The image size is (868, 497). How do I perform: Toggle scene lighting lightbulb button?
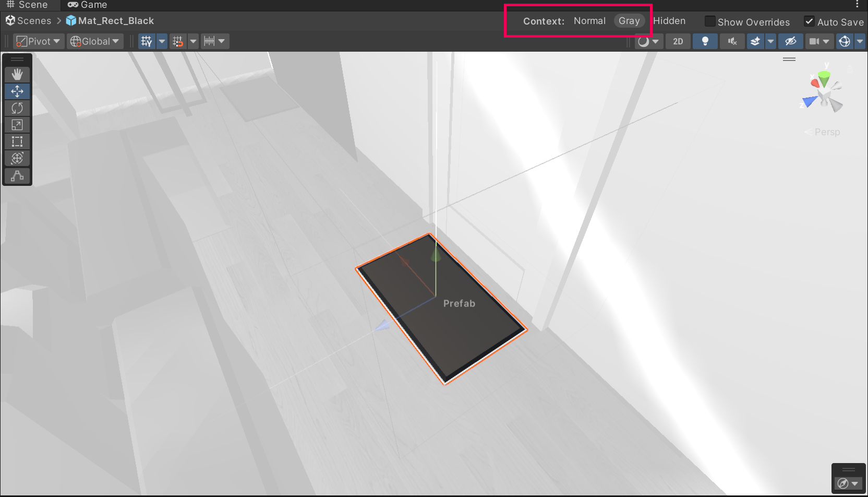705,41
